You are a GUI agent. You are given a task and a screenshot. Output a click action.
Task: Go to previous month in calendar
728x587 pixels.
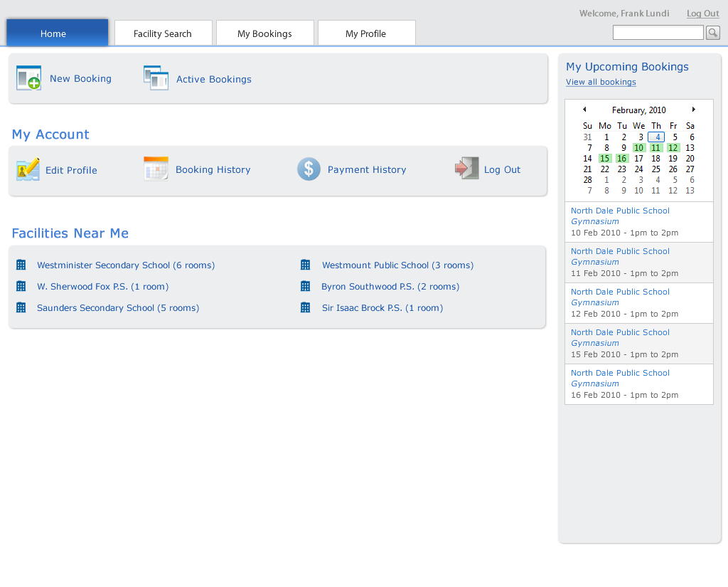(x=584, y=110)
